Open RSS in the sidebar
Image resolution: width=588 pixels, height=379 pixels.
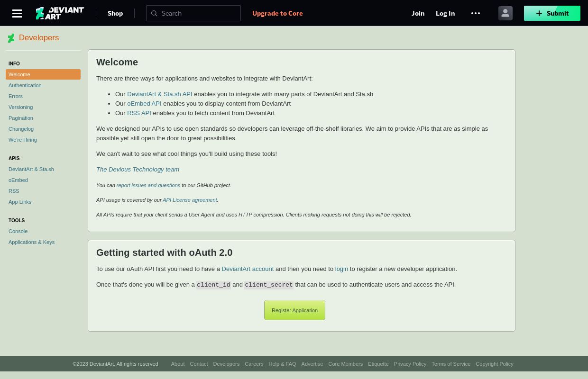(x=14, y=191)
